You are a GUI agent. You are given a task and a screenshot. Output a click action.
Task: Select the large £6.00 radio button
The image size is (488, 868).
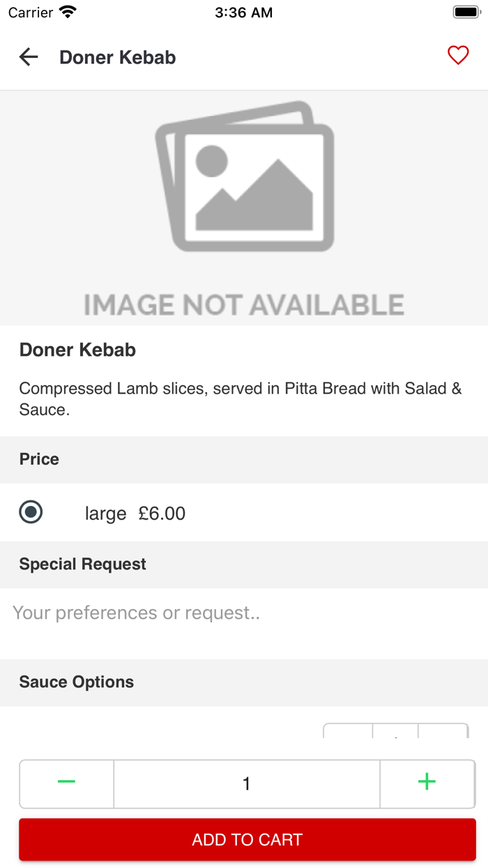(30, 512)
